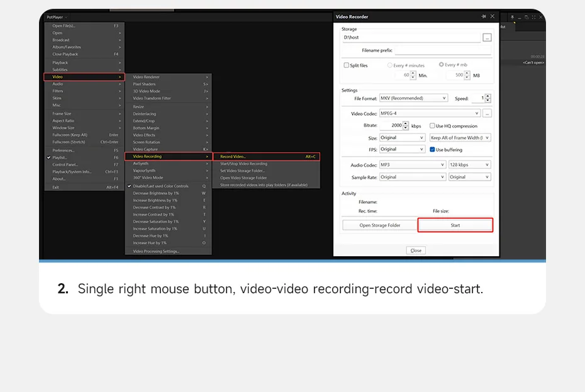Choose Record Video... menu entry

[x=266, y=157]
